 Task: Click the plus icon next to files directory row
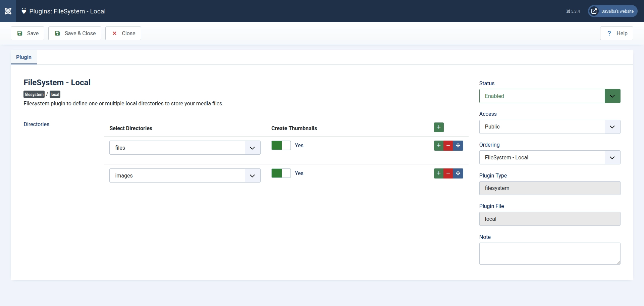[438, 146]
